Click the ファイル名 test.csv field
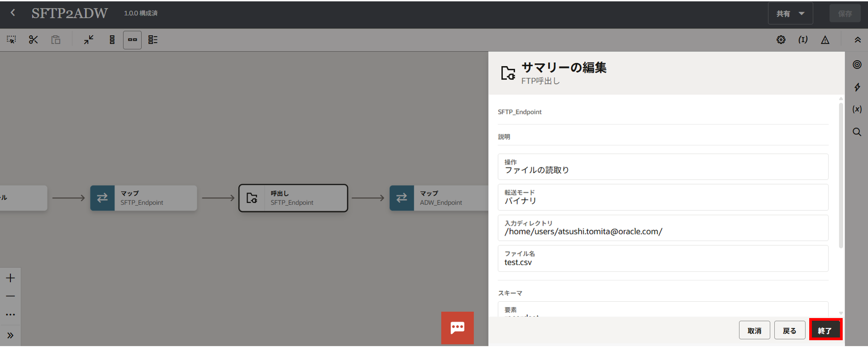 tap(663, 258)
